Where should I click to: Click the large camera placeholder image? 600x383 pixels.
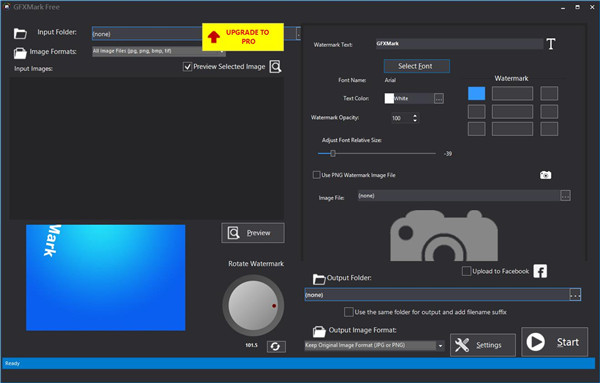pos(444,235)
